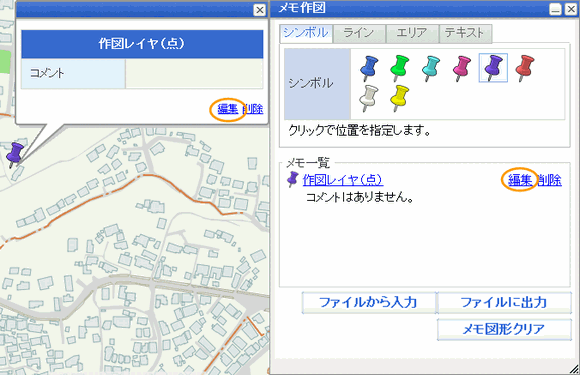
Task: Click メモ図形クリア button
Action: [504, 329]
